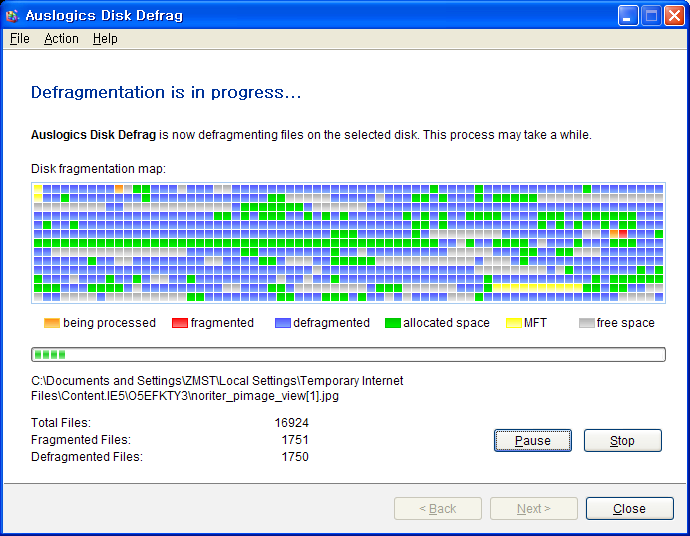Click the Fragmented Files value 1751
The height and width of the screenshot is (536, 690).
[295, 440]
